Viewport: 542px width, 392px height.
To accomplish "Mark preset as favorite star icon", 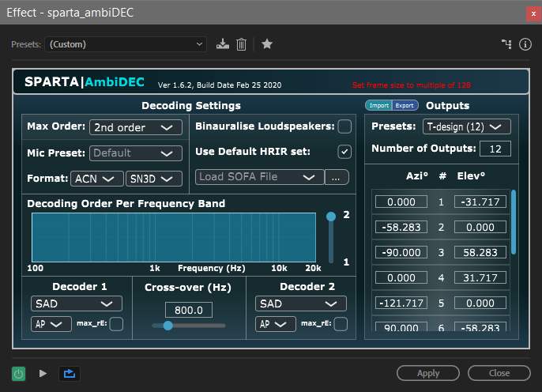I will click(x=267, y=44).
